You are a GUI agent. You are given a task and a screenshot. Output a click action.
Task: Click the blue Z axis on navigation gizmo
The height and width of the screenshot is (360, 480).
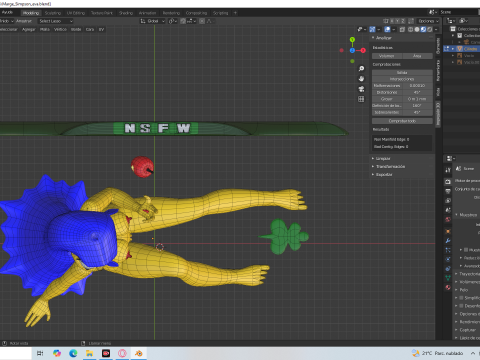point(352,50)
